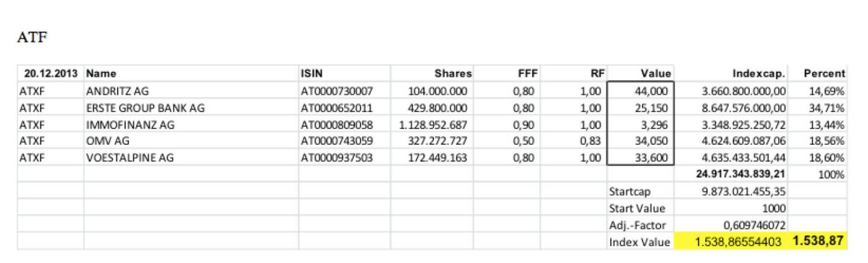Select the Value cell 44,000
Image resolution: width=868 pixels, height=263 pixels.
coord(640,91)
